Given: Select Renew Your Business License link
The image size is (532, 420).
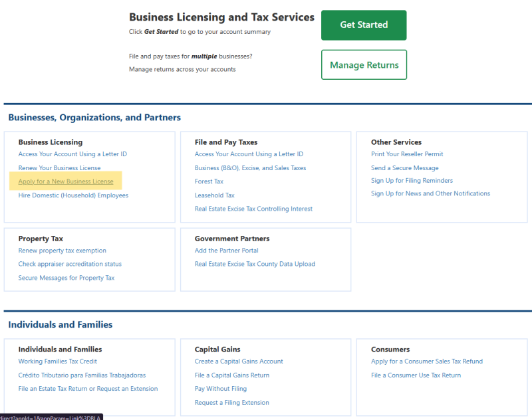Looking at the screenshot, I should pos(59,167).
